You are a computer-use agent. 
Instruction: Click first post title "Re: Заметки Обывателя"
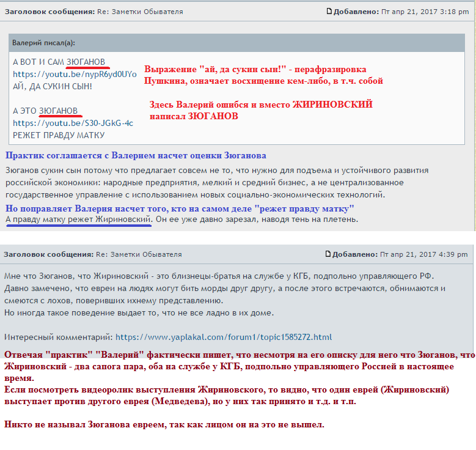[140, 12]
